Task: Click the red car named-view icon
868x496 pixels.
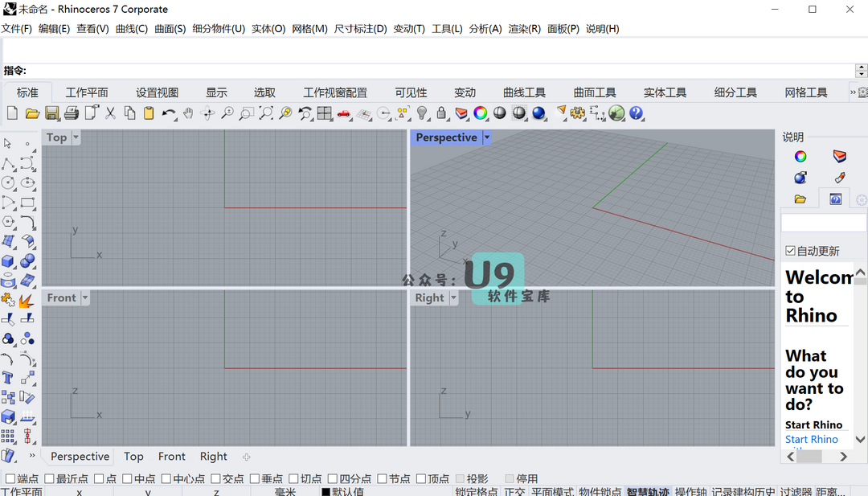Action: pos(344,113)
